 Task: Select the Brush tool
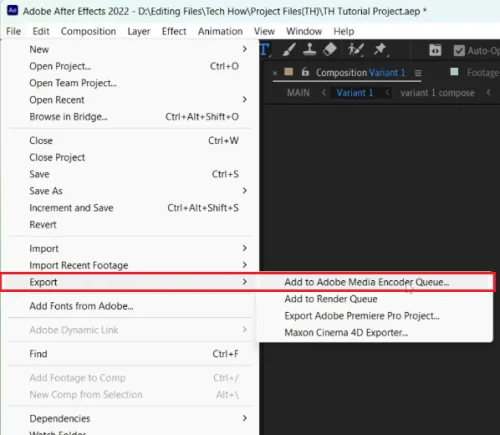(x=289, y=50)
